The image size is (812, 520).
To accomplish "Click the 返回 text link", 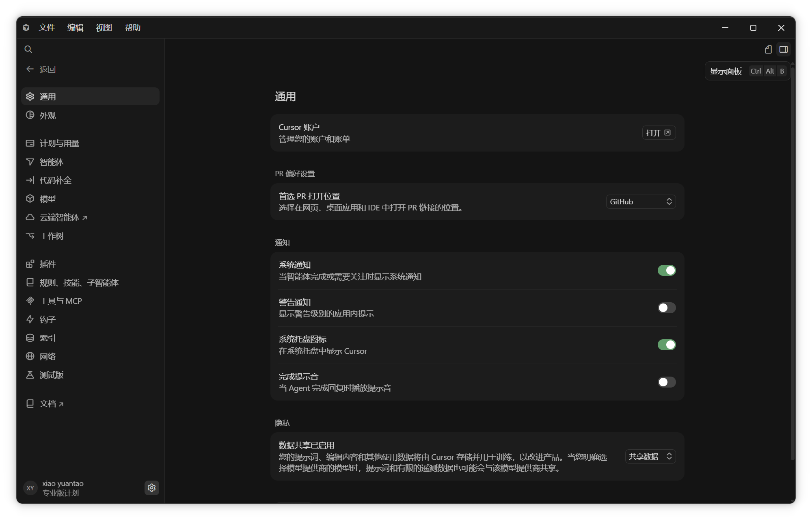I will [48, 69].
